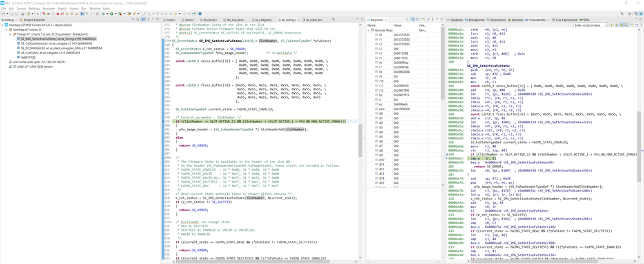Open dropdown arrow beside New file icon
The width and height of the screenshot is (644, 264).
[7, 14]
